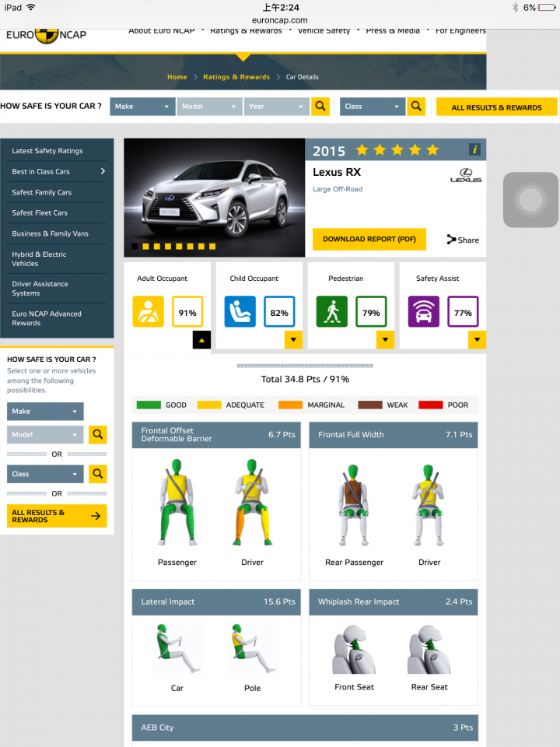Open For Engineers menu
The height and width of the screenshot is (747, 560).
460,30
